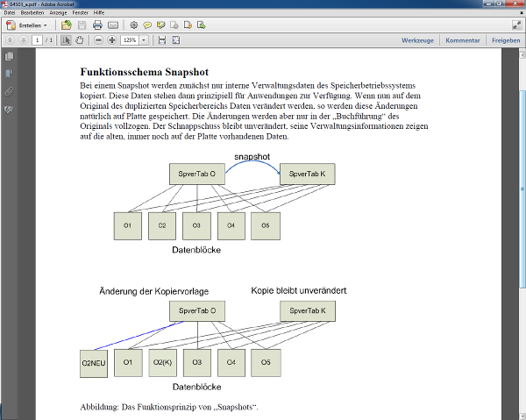Select the Hand pan tool
The width and height of the screenshot is (526, 420).
tap(80, 40)
